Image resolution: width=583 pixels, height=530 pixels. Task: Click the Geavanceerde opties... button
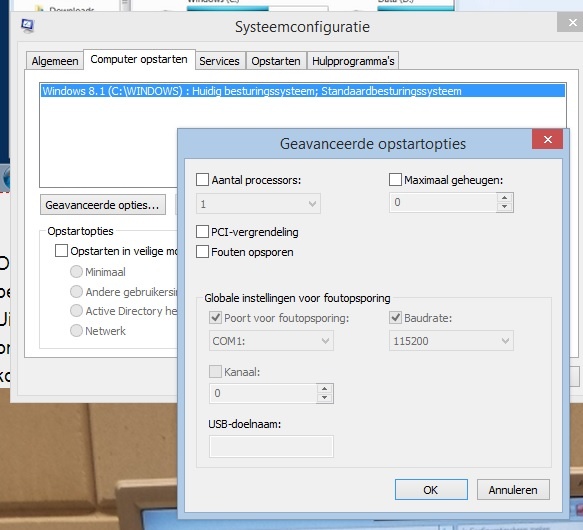tap(103, 205)
